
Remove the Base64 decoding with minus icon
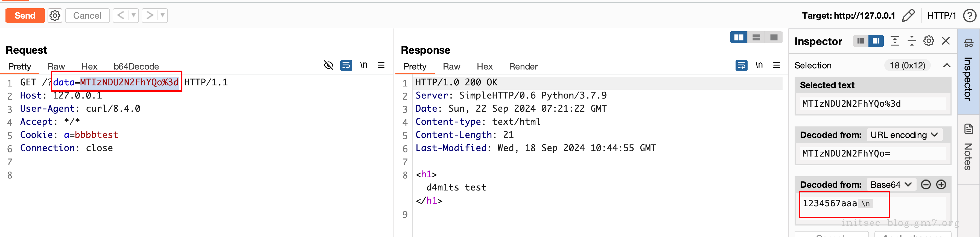[x=926, y=185]
